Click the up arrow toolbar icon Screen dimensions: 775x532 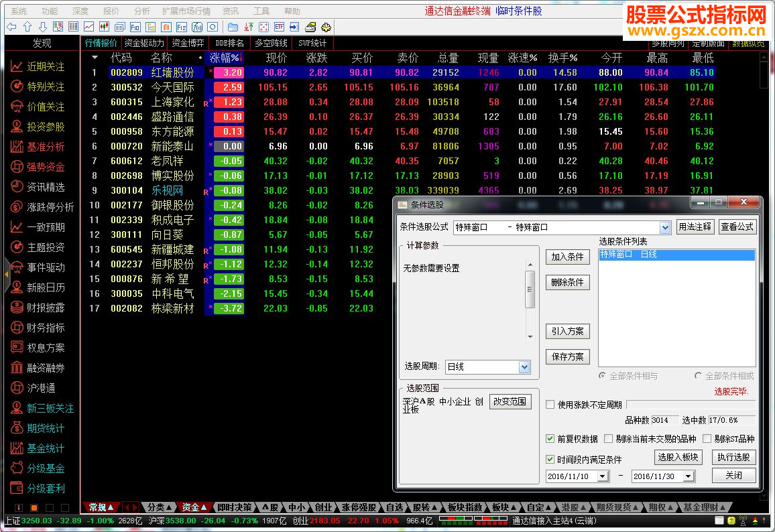coord(27,27)
